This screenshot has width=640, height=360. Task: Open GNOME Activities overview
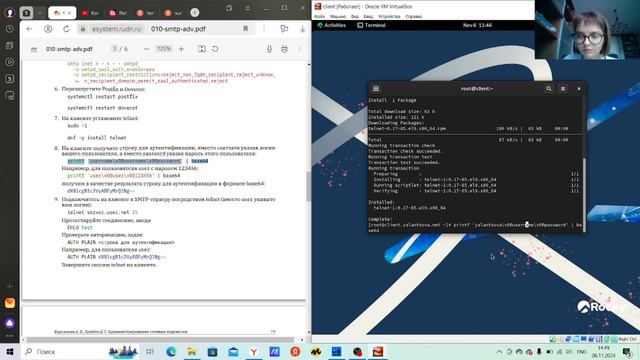331,25
